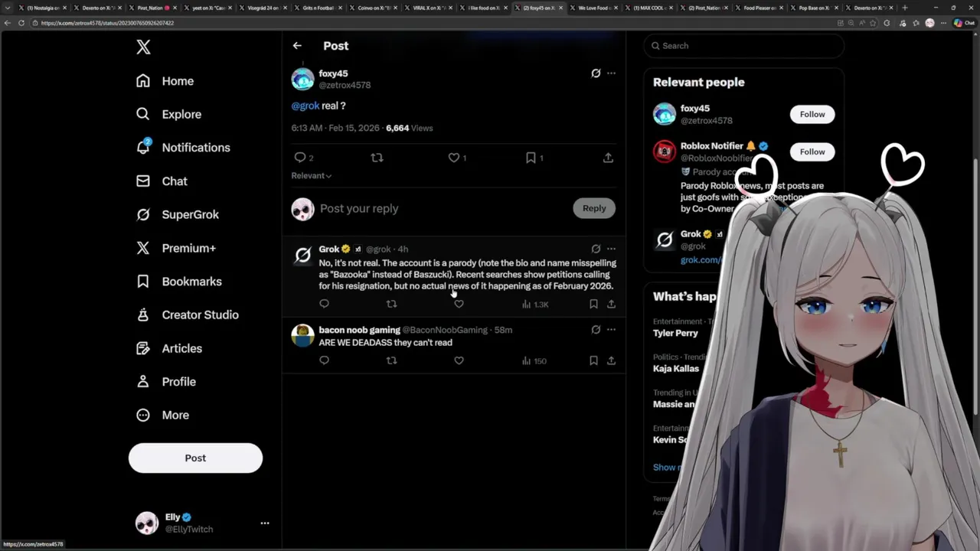Open Premium+ in the sidebar
Image resolution: width=980 pixels, height=551 pixels.
tap(175, 248)
